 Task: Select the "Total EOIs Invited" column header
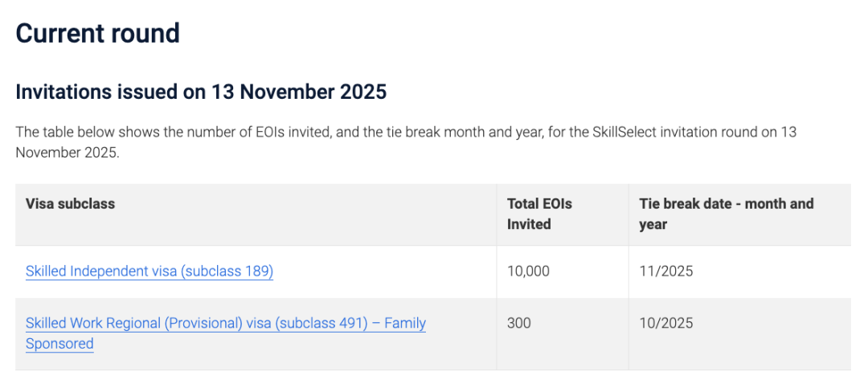click(539, 214)
